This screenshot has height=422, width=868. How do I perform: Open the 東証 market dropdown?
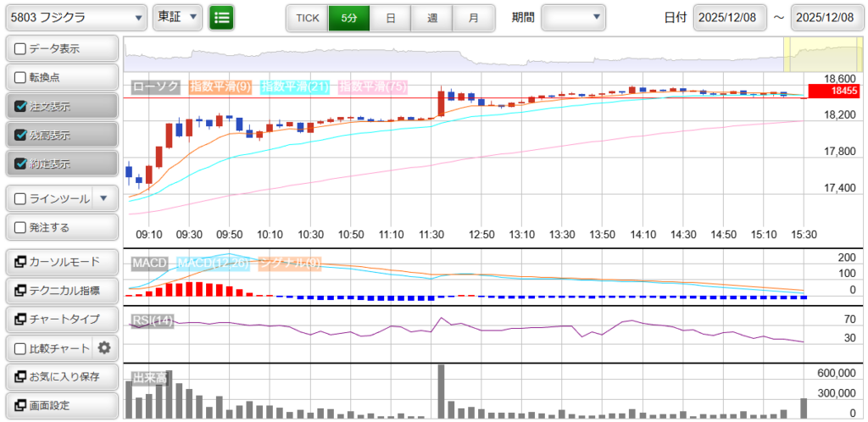[x=178, y=17]
